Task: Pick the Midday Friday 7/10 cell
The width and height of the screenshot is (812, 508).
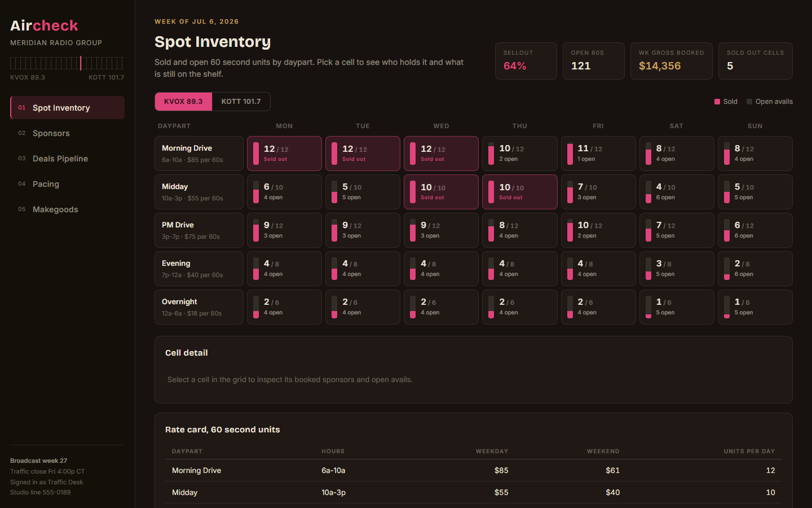Action: click(598, 192)
